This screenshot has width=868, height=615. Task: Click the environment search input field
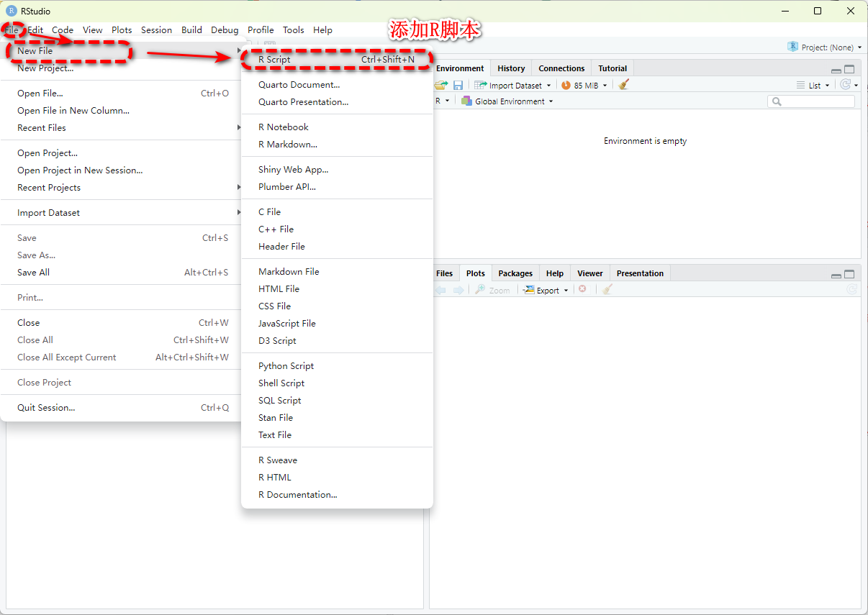(x=811, y=101)
